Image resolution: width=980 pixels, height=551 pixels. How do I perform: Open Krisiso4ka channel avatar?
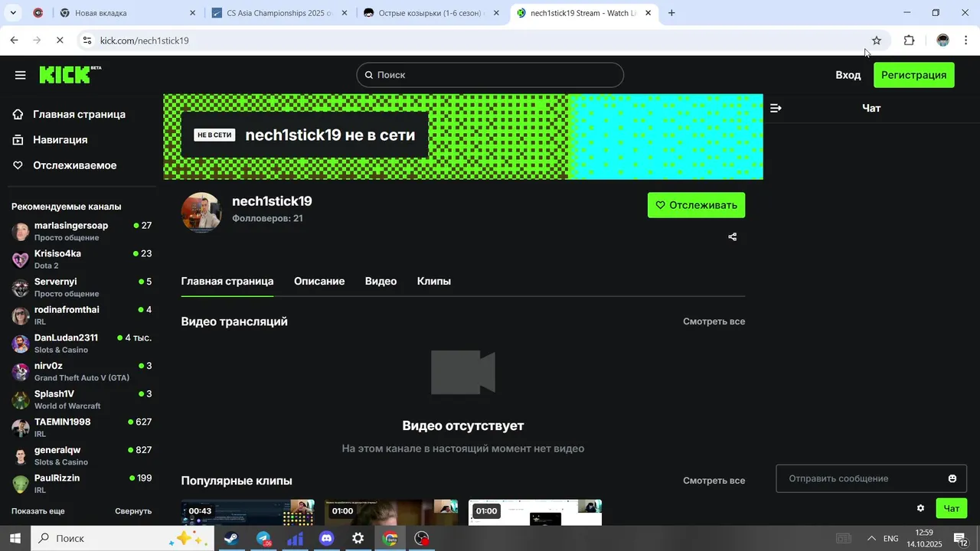coord(21,259)
